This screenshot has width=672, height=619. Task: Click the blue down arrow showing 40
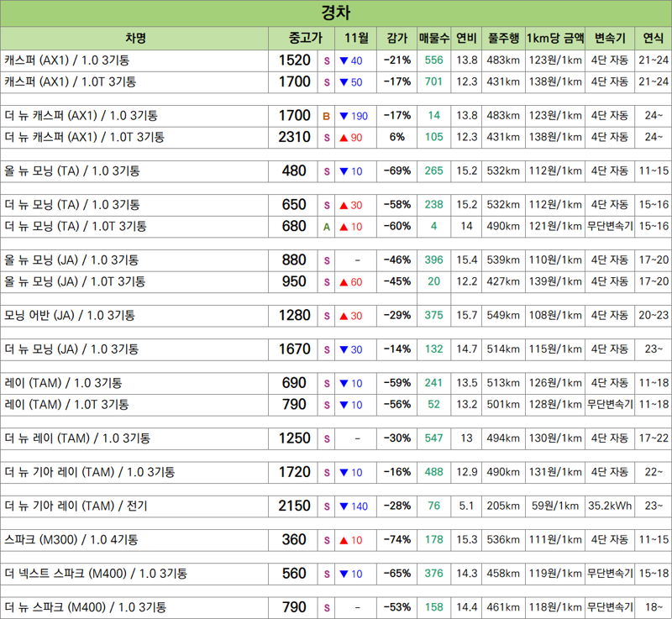(x=350, y=60)
